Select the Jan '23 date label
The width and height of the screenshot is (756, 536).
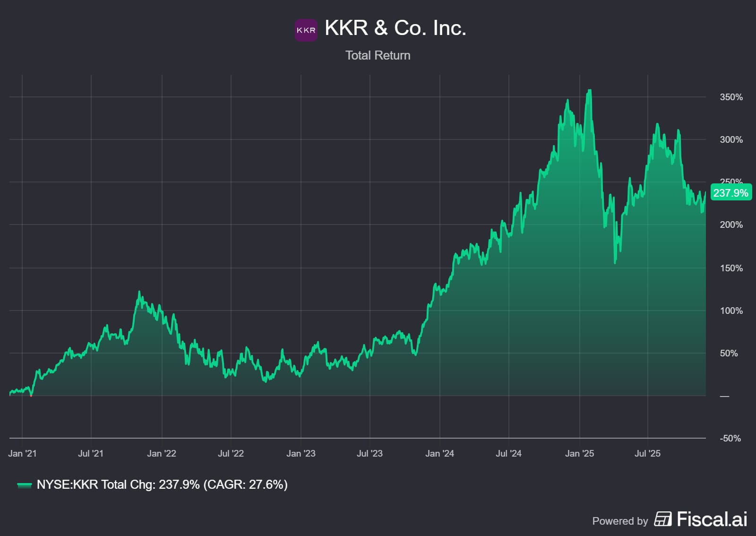(301, 453)
